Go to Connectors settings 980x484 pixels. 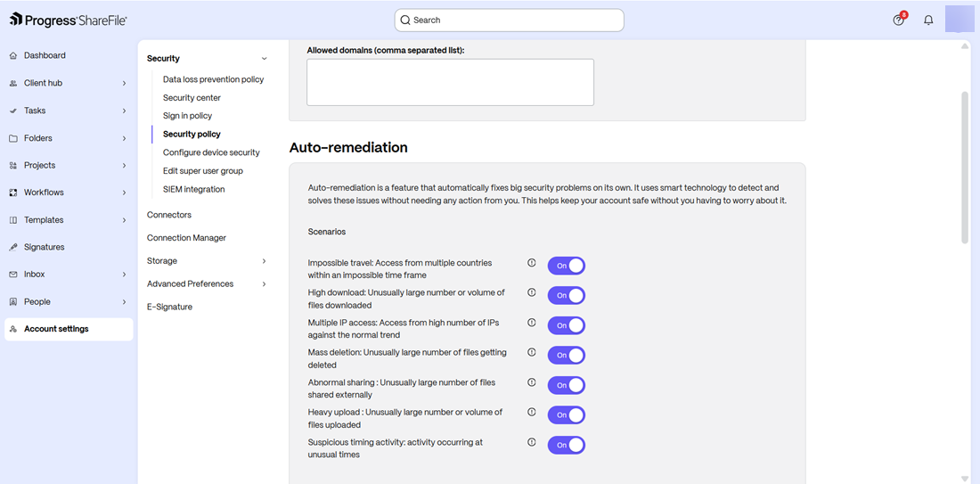coord(169,215)
